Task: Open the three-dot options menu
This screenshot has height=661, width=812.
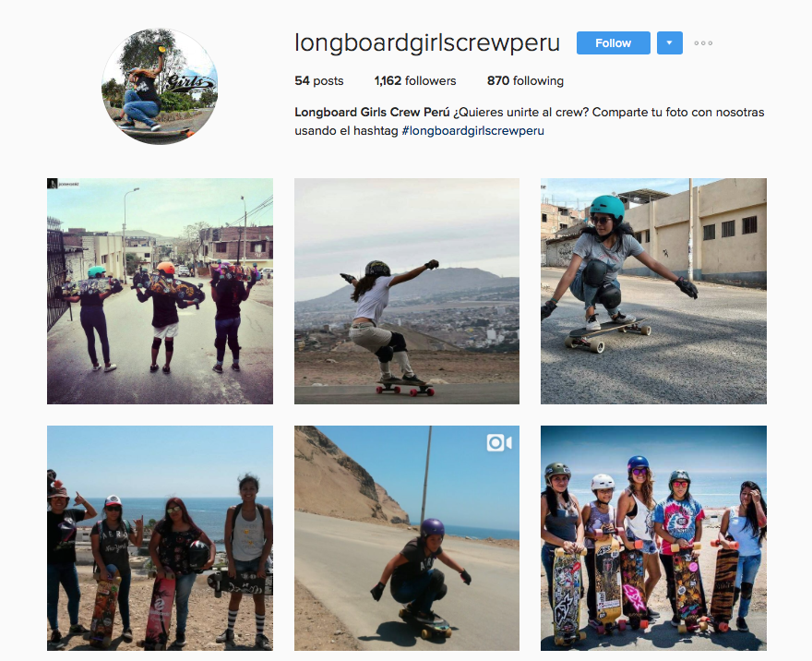Action: [703, 43]
